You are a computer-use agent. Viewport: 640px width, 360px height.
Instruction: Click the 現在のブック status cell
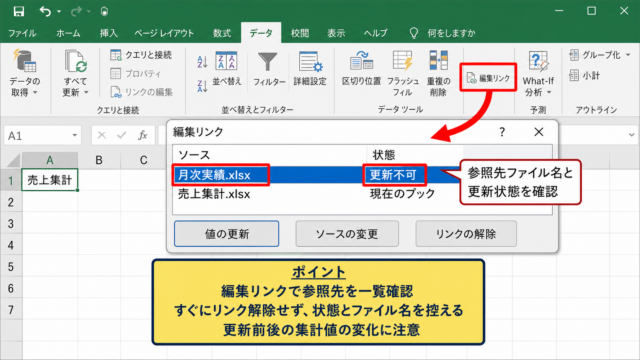tap(402, 194)
